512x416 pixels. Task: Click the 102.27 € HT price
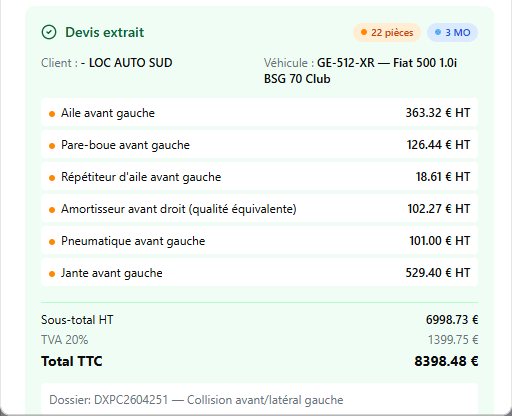point(439,209)
